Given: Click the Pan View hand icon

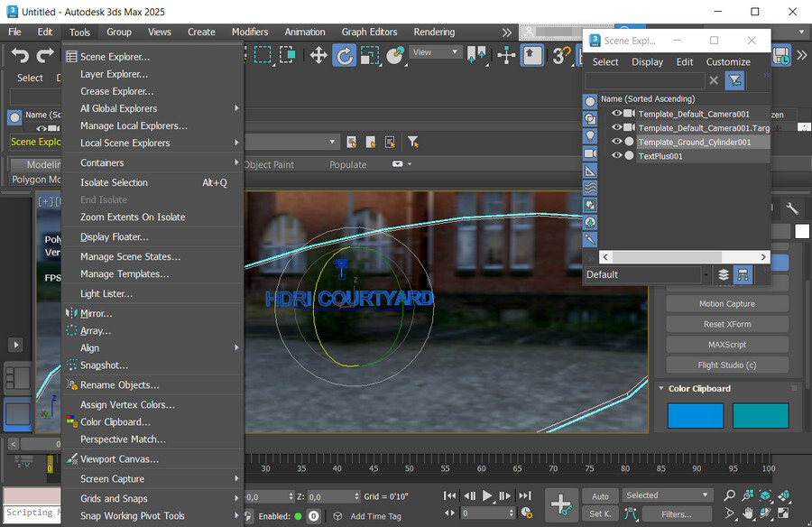Looking at the screenshot, I should [x=747, y=513].
